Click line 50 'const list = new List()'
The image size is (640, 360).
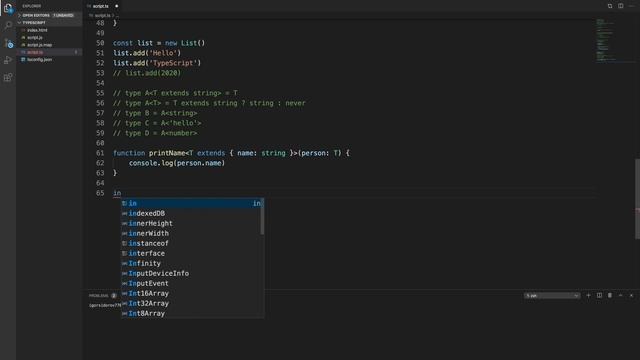coord(159,43)
